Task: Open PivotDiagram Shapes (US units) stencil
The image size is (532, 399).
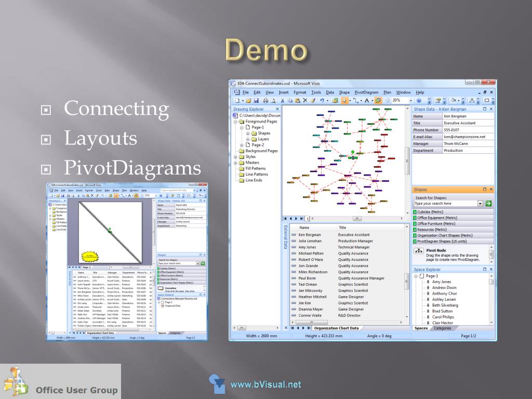Action: click(453, 241)
